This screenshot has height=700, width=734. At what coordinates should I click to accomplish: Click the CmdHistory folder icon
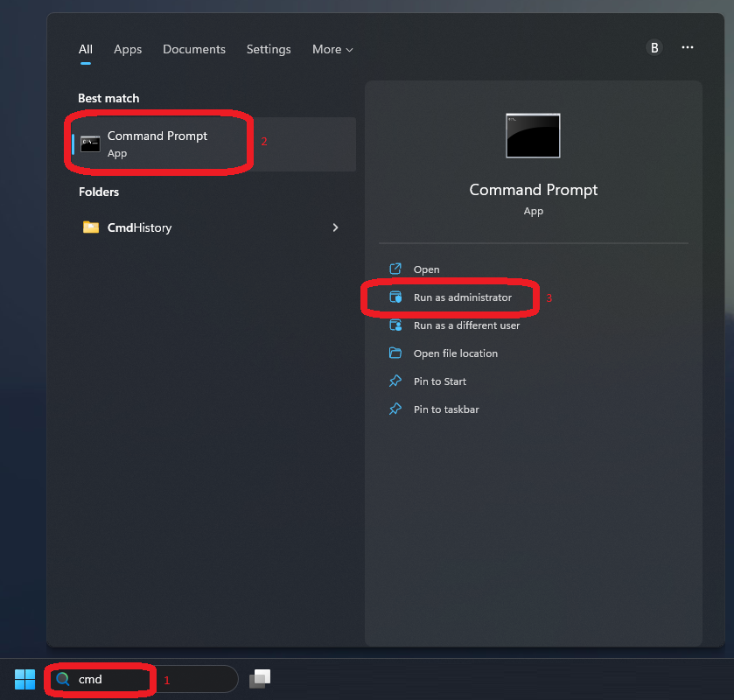91,227
